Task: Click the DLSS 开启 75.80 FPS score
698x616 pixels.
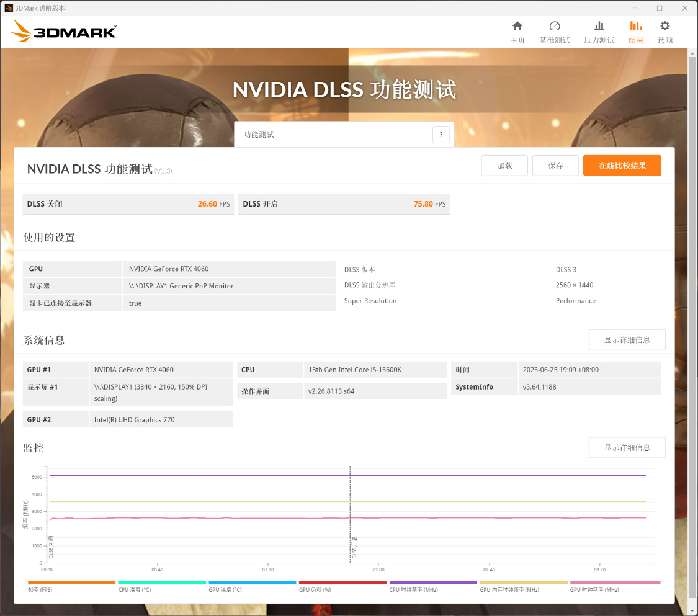Action: (x=344, y=204)
